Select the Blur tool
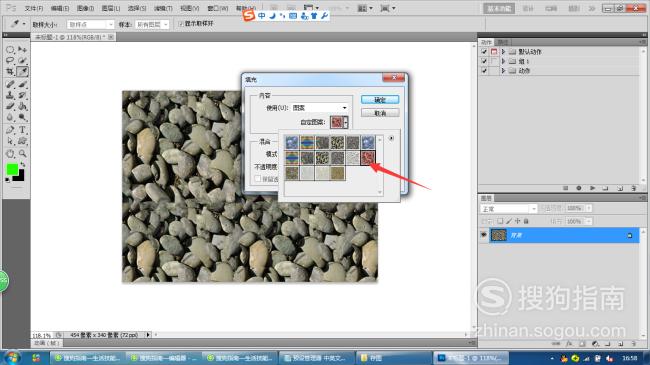Viewport: 650px width, 365px height. pyautogui.click(x=10, y=117)
